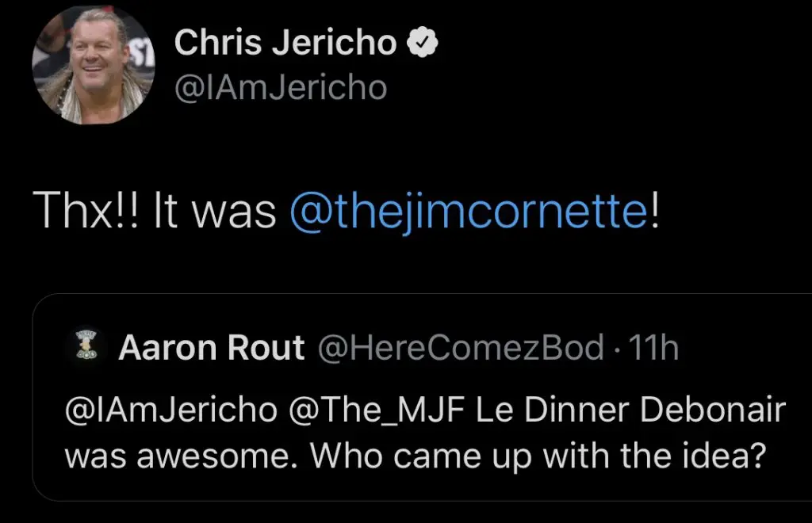This screenshot has height=523, width=812.
Task: Click the 11h timestamp
Action: [x=653, y=347]
